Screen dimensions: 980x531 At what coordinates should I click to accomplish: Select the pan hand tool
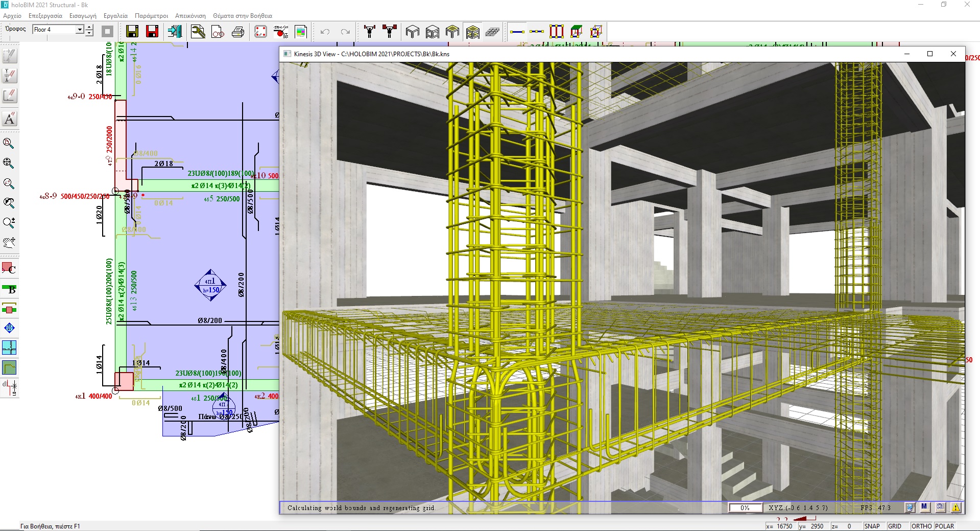9,242
